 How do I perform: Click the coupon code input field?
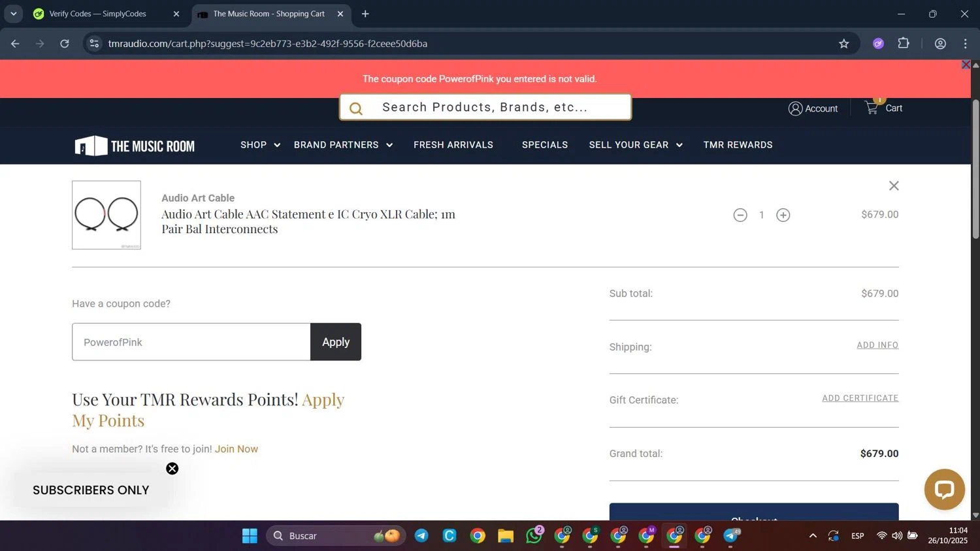(191, 342)
